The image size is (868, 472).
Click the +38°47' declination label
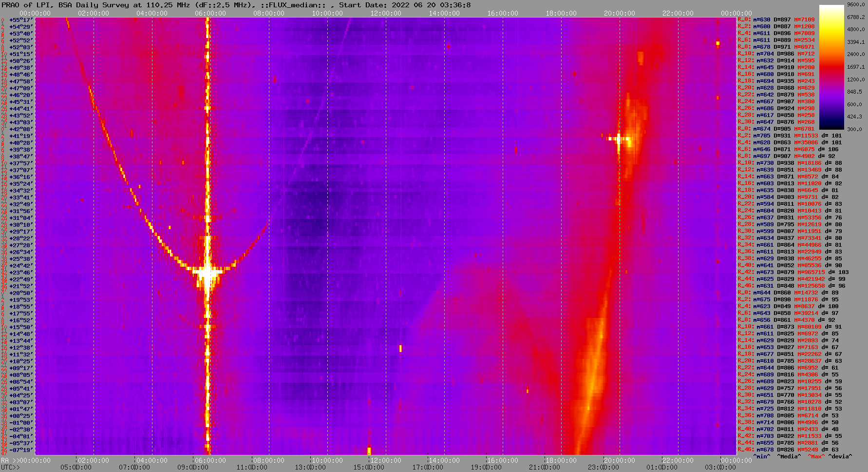[21, 157]
